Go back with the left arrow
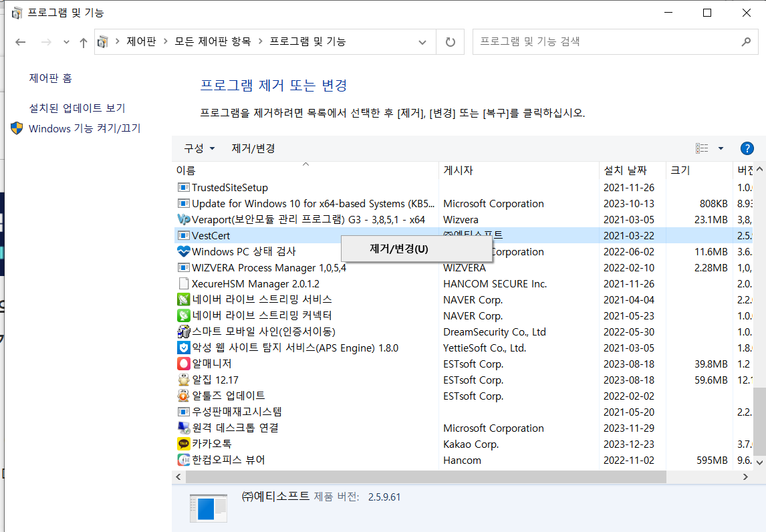This screenshot has width=766, height=532. 21,42
